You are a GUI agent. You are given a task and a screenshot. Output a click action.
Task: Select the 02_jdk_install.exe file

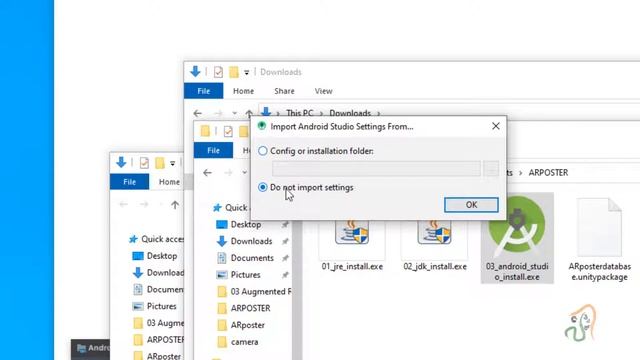435,246
